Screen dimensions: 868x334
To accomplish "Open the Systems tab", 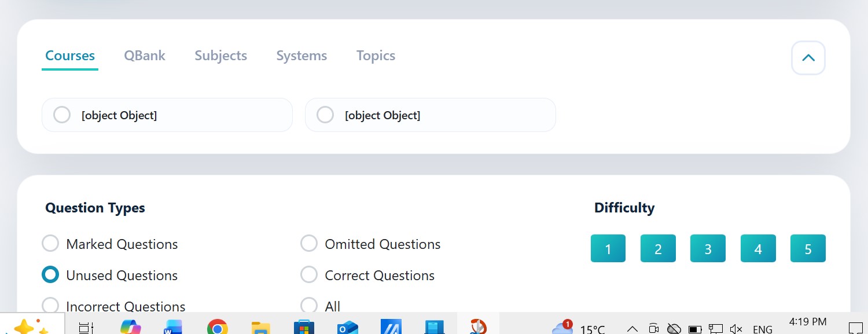I will click(x=301, y=56).
